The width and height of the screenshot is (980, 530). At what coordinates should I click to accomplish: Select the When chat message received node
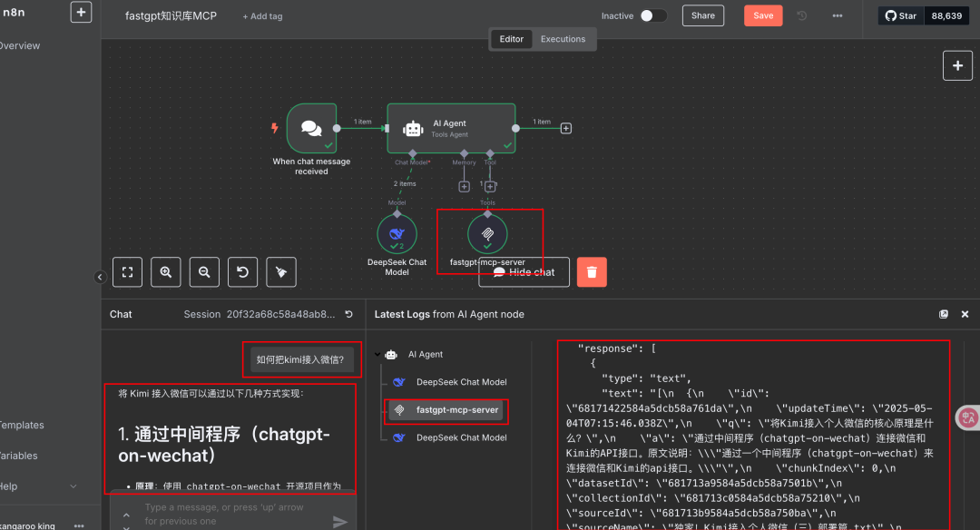coord(311,128)
